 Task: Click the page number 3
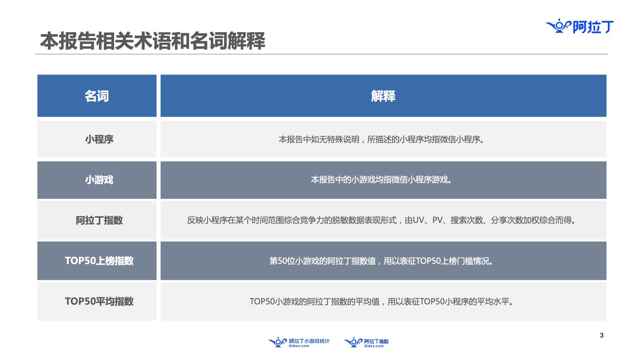pyautogui.click(x=602, y=335)
